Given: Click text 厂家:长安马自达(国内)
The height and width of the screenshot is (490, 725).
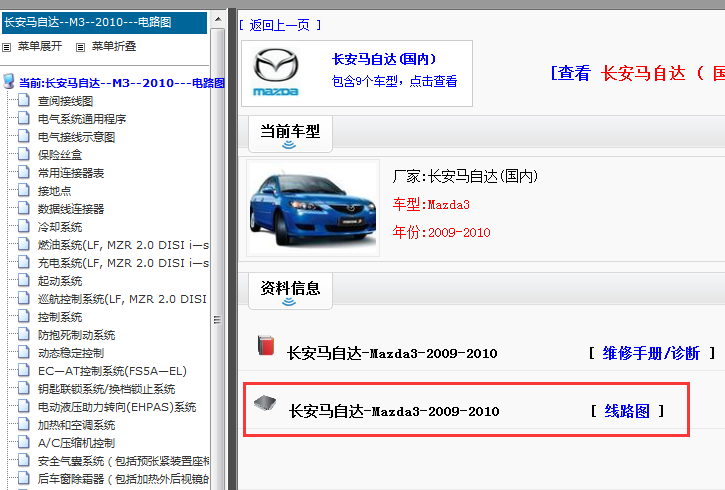Looking at the screenshot, I should tap(465, 176).
